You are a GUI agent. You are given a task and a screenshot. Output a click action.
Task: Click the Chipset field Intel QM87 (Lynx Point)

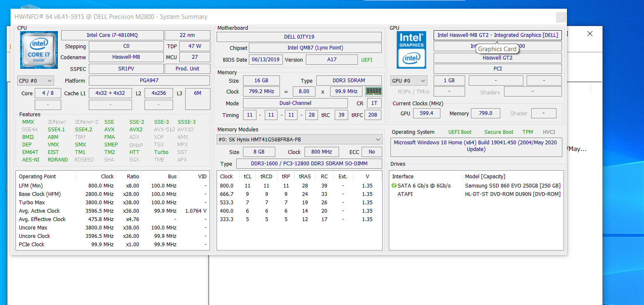[x=315, y=48]
